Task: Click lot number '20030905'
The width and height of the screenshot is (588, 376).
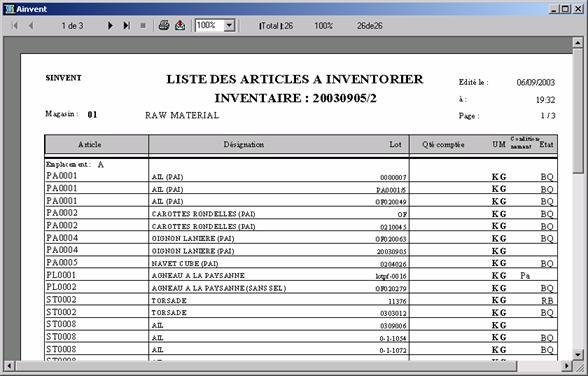Action: (392, 252)
